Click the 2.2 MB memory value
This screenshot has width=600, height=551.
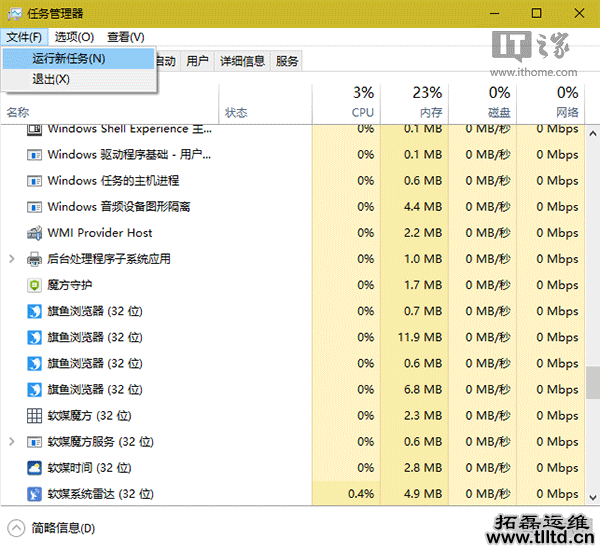423,233
